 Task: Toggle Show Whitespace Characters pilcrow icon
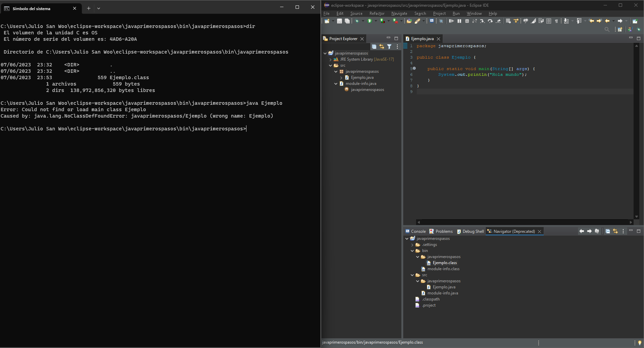(x=556, y=21)
